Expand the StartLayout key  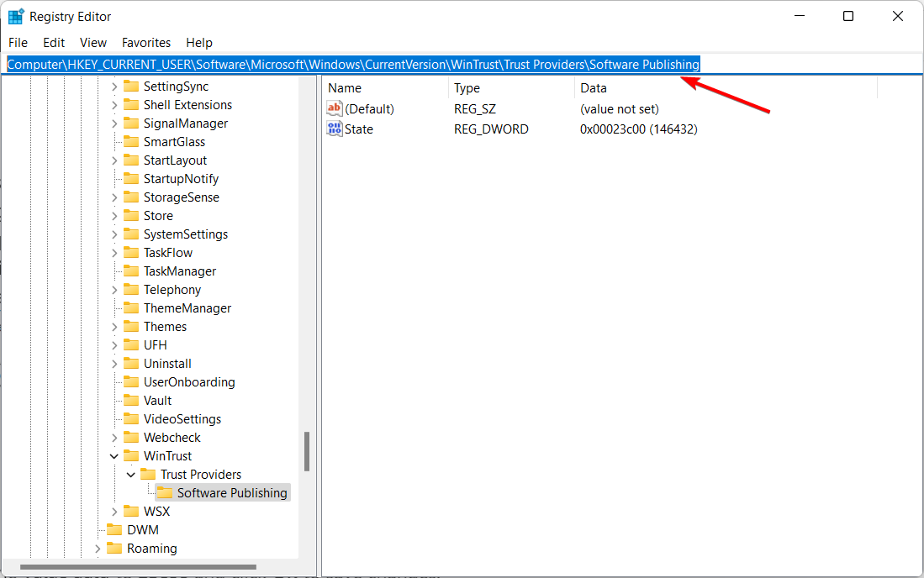tap(114, 160)
